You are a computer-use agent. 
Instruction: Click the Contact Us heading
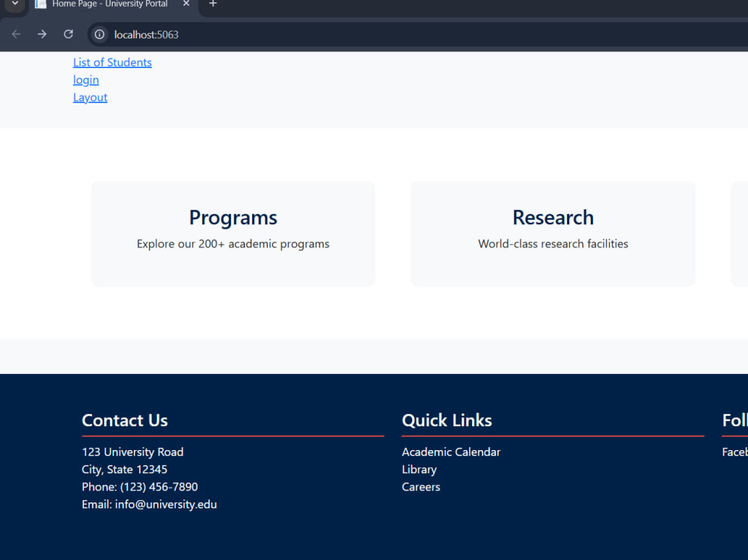click(124, 420)
